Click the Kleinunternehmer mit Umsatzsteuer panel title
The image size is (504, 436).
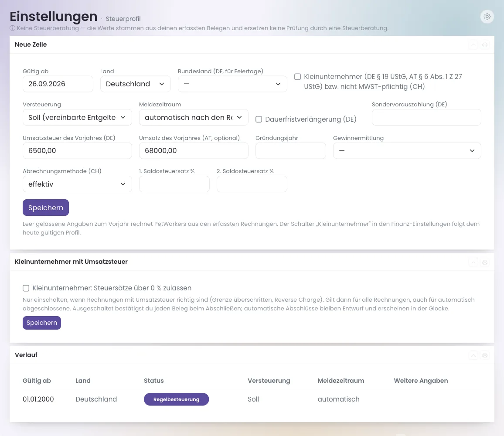point(71,262)
